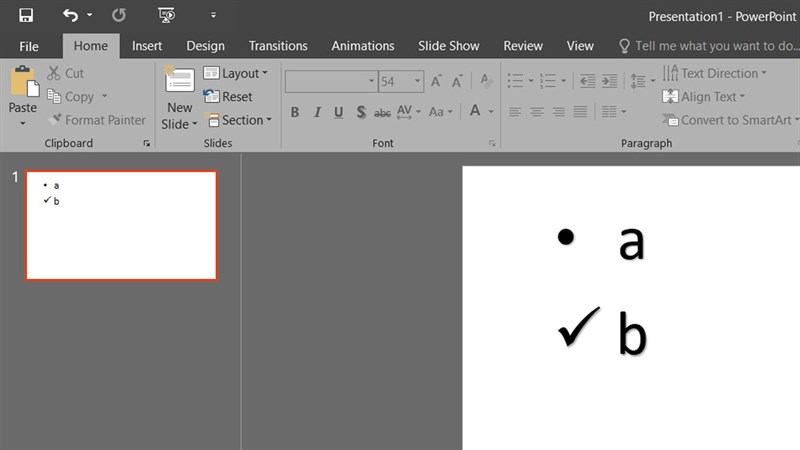The height and width of the screenshot is (450, 800).
Task: Align text left
Action: [x=515, y=112]
